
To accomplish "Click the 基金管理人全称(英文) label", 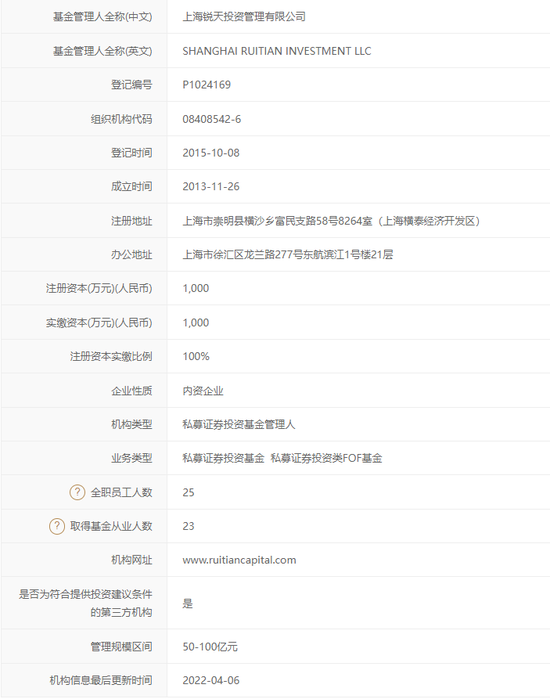I will pyautogui.click(x=103, y=51).
